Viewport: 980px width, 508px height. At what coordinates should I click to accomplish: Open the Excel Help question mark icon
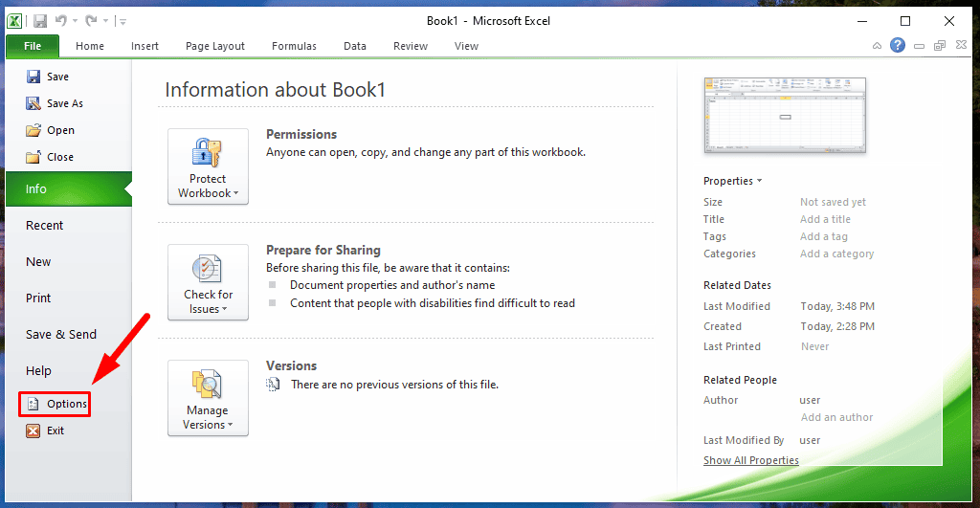(897, 45)
